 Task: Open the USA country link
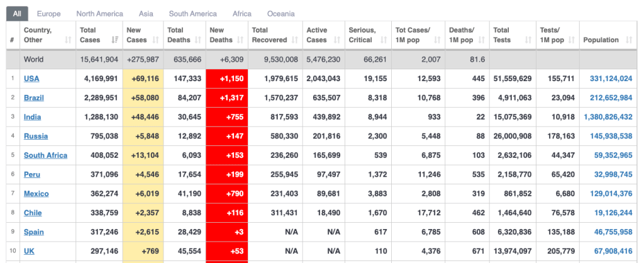31,79
